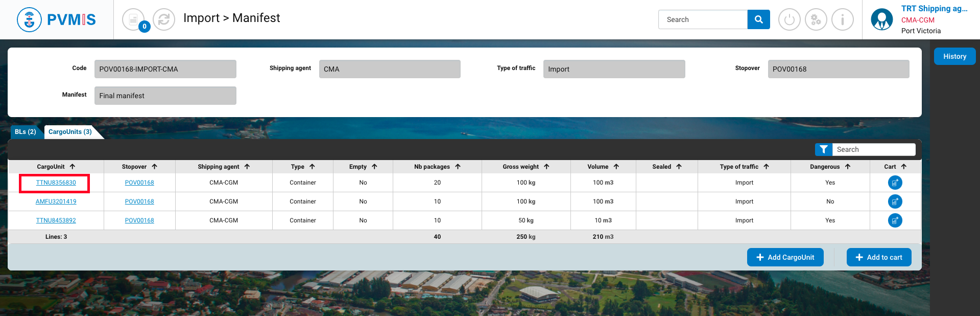
Task: Click the top header Search field
Action: click(703, 19)
